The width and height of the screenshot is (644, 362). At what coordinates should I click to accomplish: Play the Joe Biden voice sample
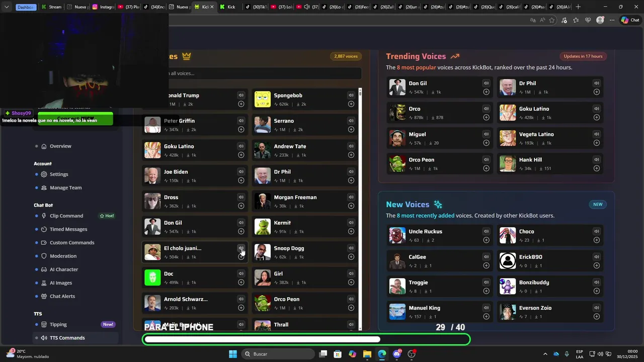(241, 171)
